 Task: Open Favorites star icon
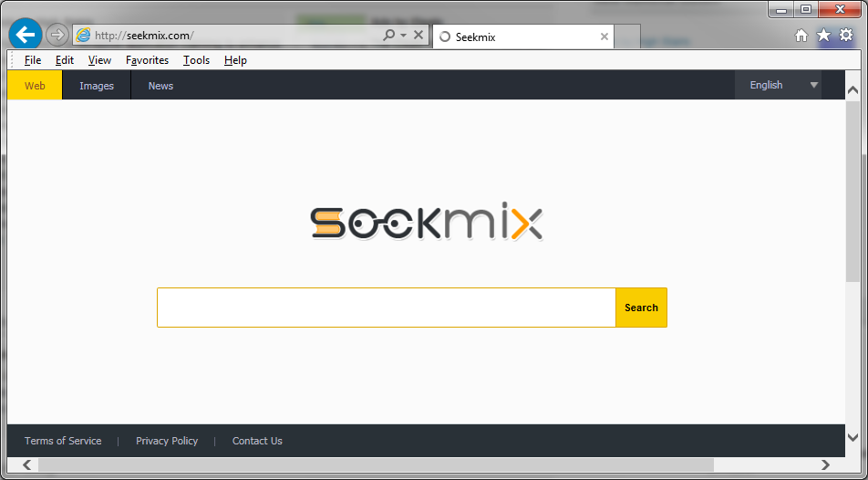[x=823, y=36]
